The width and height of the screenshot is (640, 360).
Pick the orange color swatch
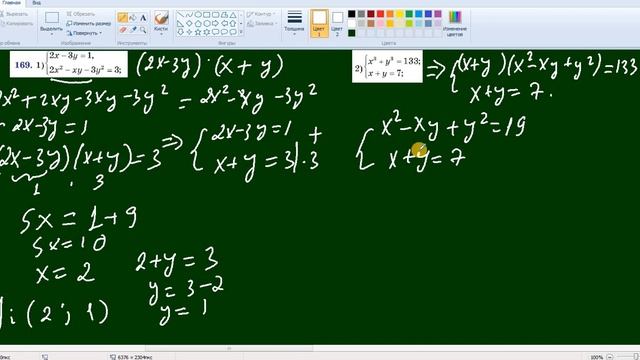(390, 14)
